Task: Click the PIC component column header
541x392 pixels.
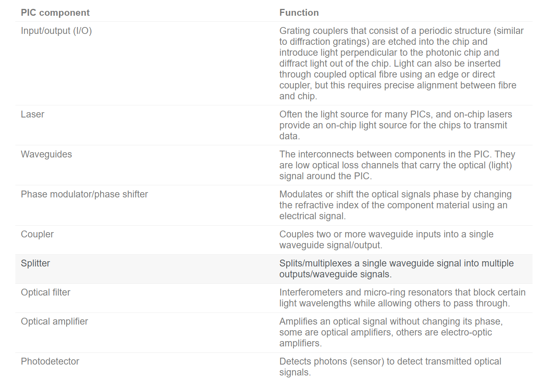Action: (55, 13)
